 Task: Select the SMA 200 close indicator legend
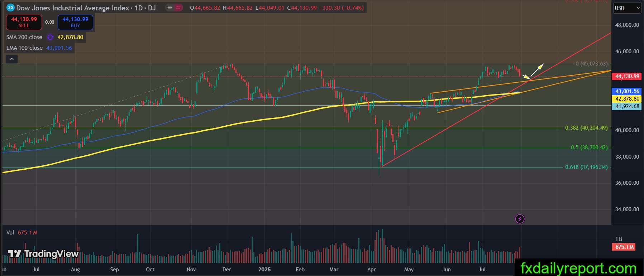pyautogui.click(x=24, y=37)
